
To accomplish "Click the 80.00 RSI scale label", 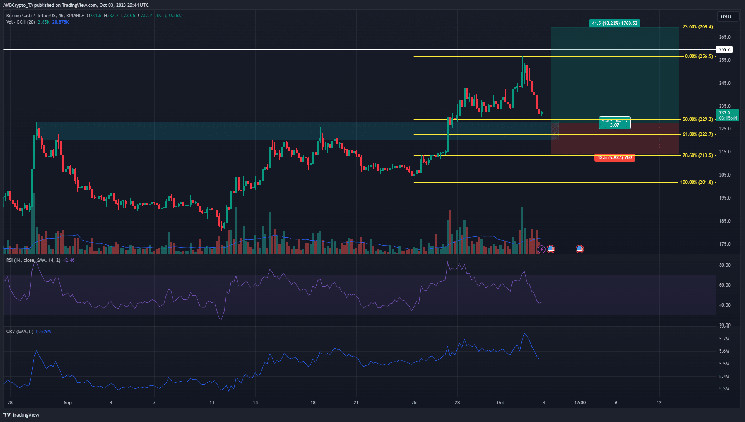I will pos(725,265).
